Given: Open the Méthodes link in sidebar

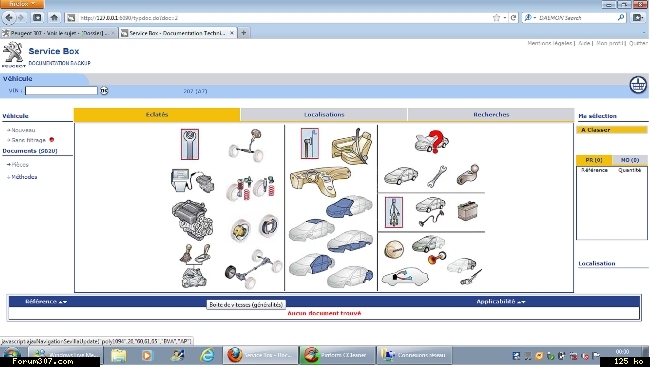Looking at the screenshot, I should click(x=24, y=177).
